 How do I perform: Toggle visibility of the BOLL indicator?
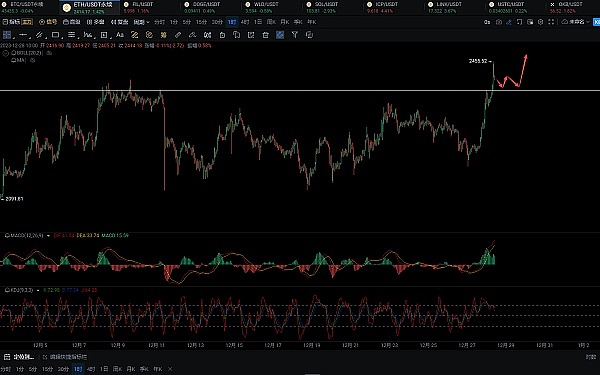[14, 53]
